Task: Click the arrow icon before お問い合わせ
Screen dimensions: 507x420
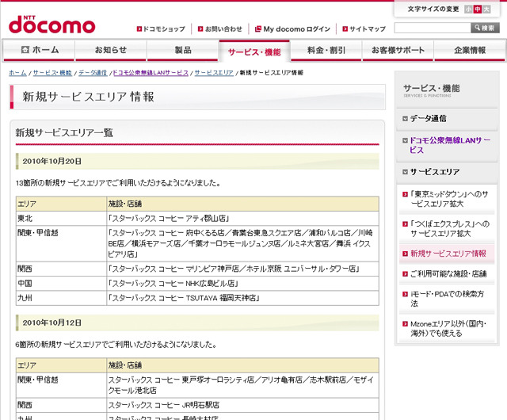Action: tap(200, 29)
